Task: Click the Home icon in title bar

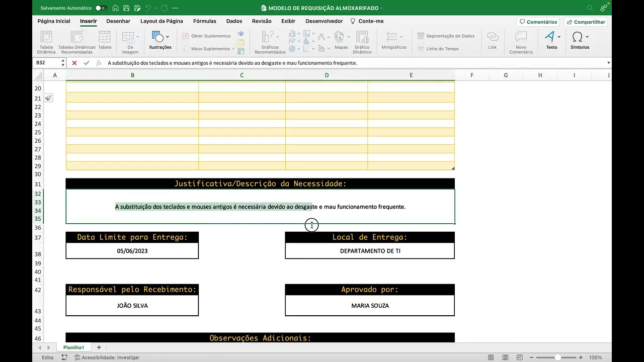Action: [x=116, y=8]
